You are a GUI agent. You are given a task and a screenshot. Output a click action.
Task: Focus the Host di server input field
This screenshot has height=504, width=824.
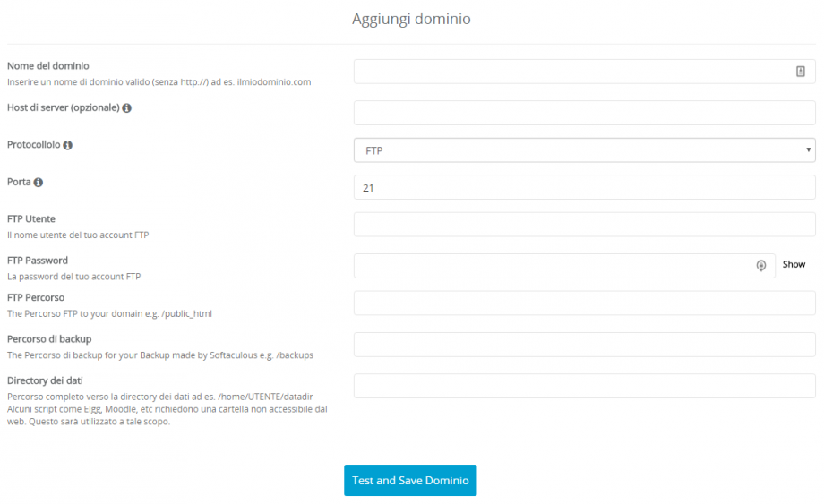point(584,113)
